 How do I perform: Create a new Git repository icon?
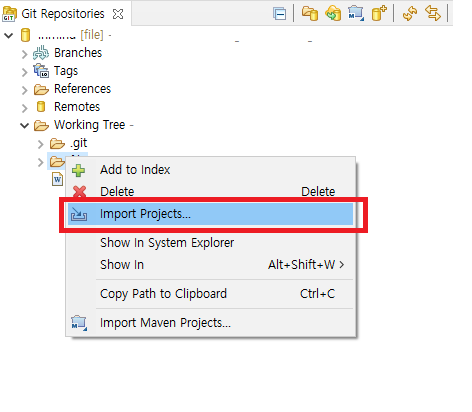379,14
